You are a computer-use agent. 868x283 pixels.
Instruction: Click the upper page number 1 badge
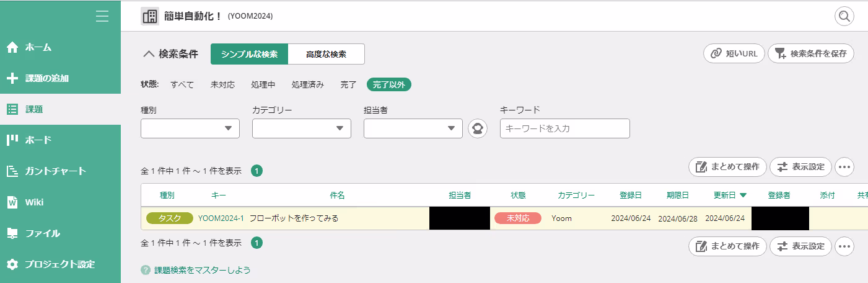point(256,170)
